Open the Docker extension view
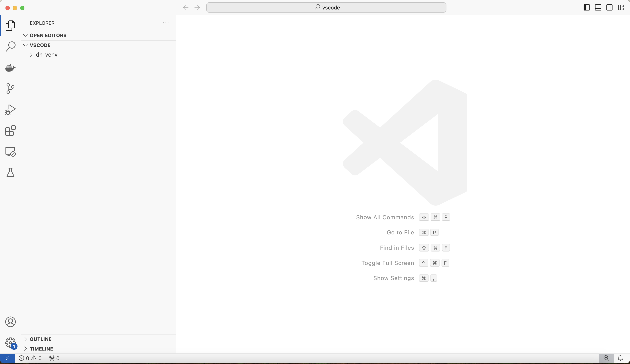This screenshot has height=364, width=630. tap(10, 68)
